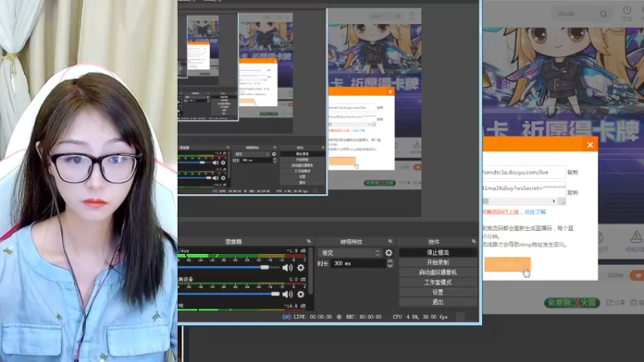Click the orange button at dialog bottom
644x362 pixels.
tap(507, 265)
